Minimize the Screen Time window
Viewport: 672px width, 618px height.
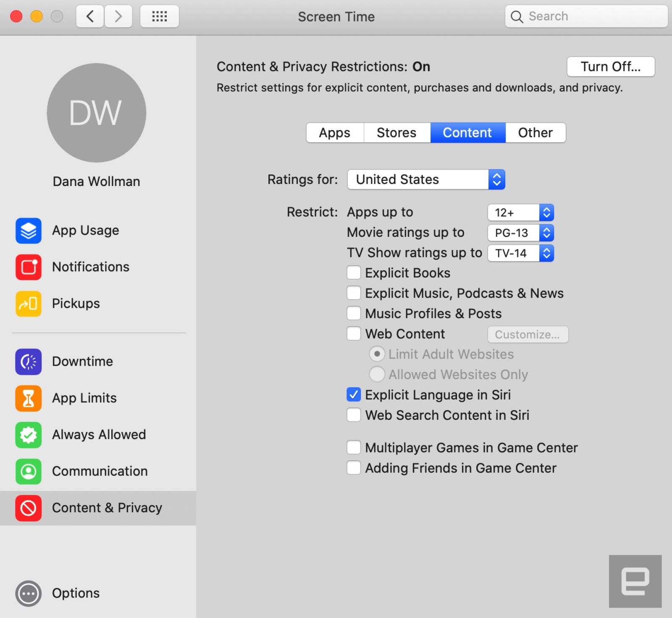point(37,16)
